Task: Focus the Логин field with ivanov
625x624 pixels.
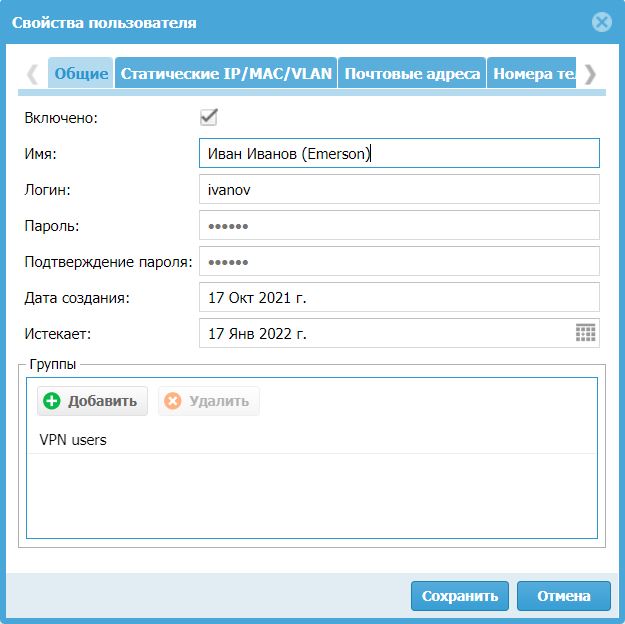Action: point(399,189)
